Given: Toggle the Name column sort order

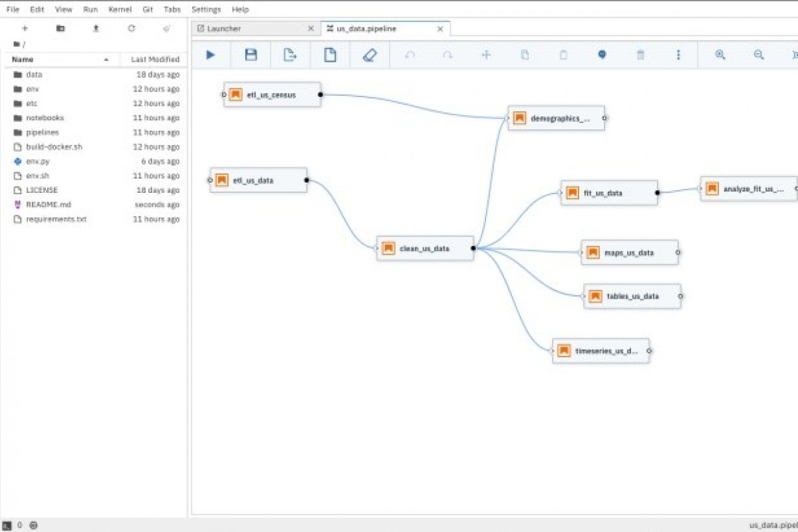Looking at the screenshot, I should pos(23,59).
